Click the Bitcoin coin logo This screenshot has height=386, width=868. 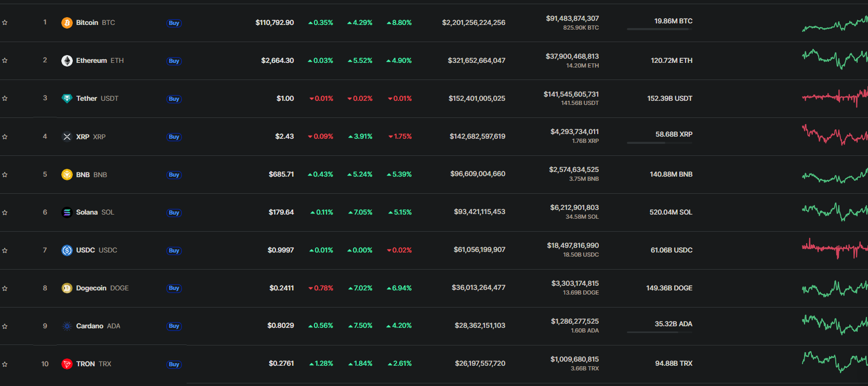67,23
